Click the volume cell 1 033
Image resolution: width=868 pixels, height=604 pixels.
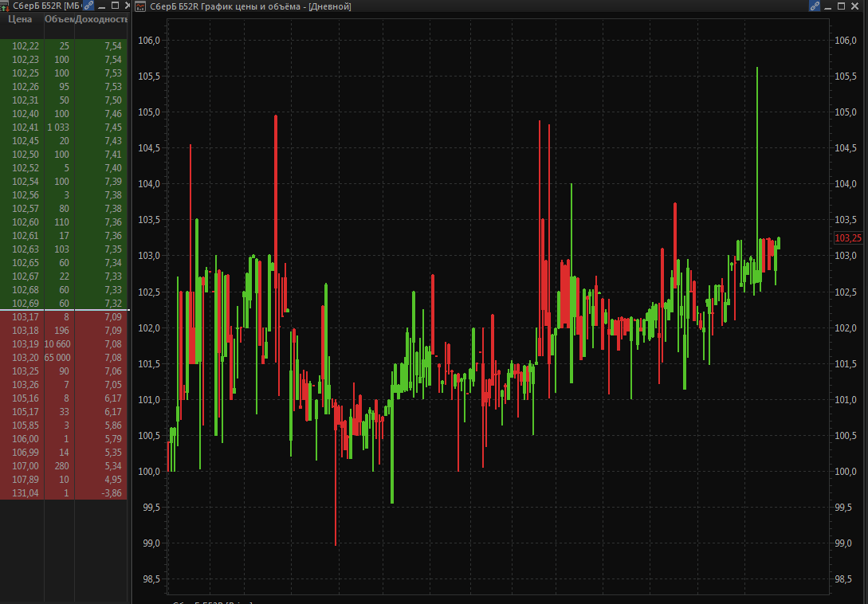pyautogui.click(x=58, y=127)
